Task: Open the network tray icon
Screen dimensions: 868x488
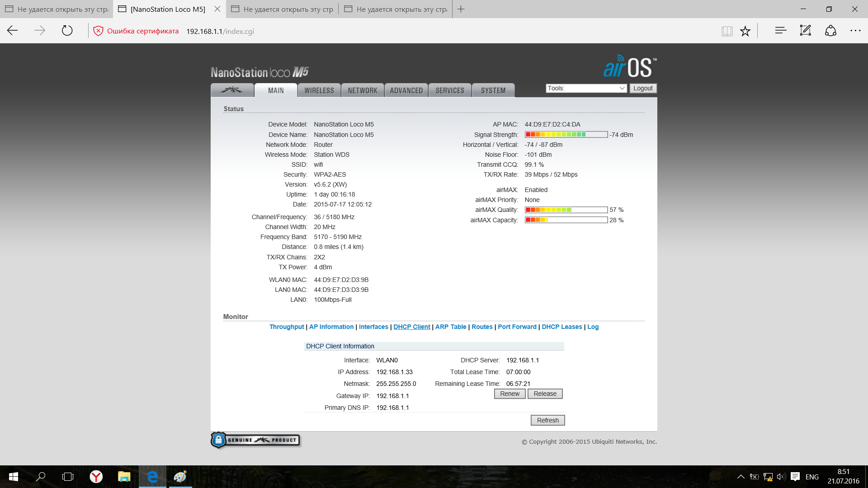Action: point(768,477)
